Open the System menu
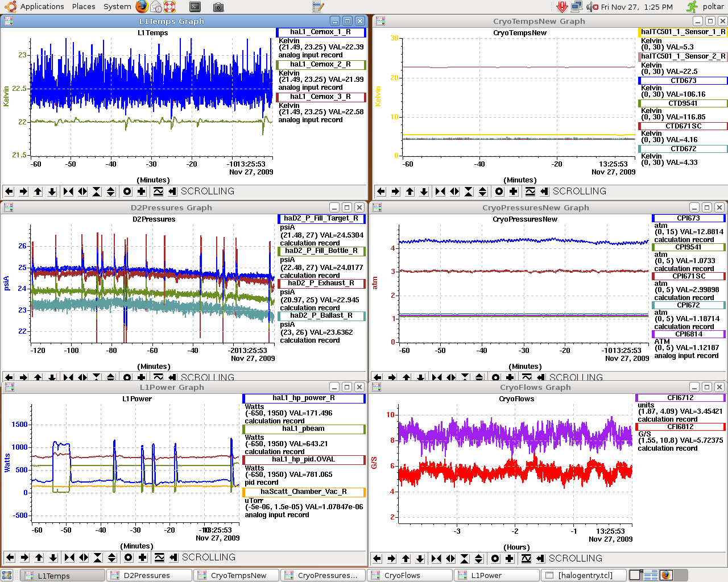728x582 pixels. click(x=117, y=7)
